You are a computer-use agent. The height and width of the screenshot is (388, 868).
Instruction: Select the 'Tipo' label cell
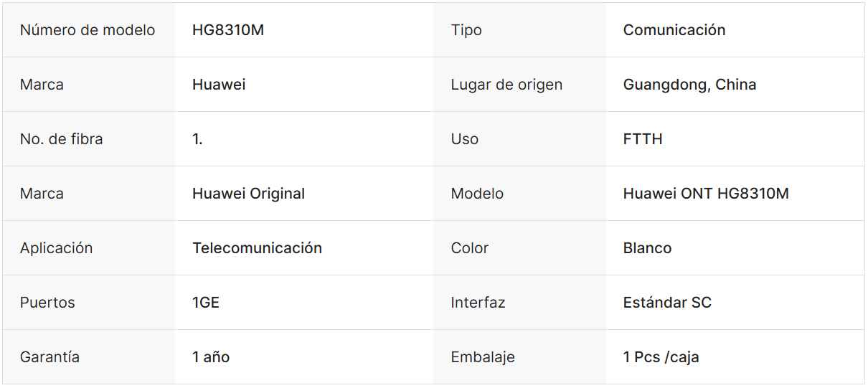click(466, 30)
